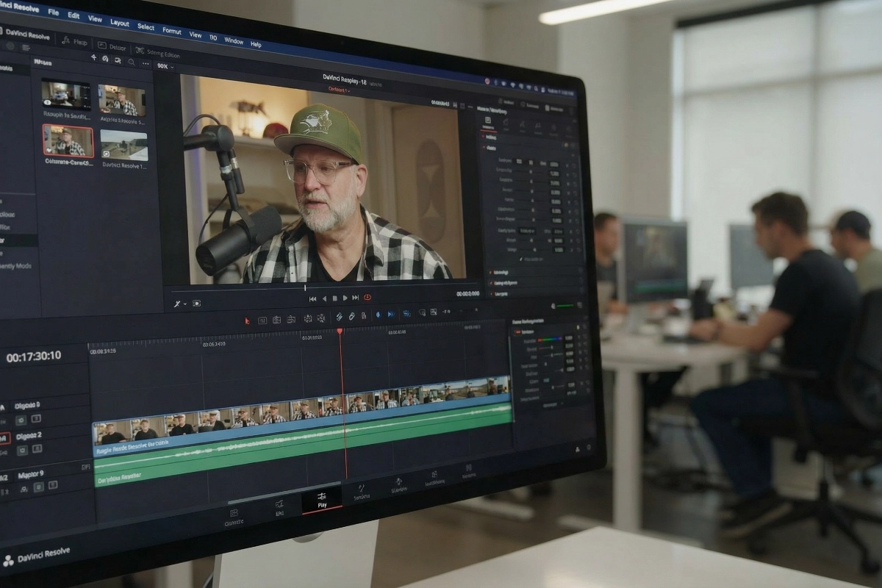Open the 90K zoom dropdown above viewer
Screen dimensions: 882x588
pos(165,67)
